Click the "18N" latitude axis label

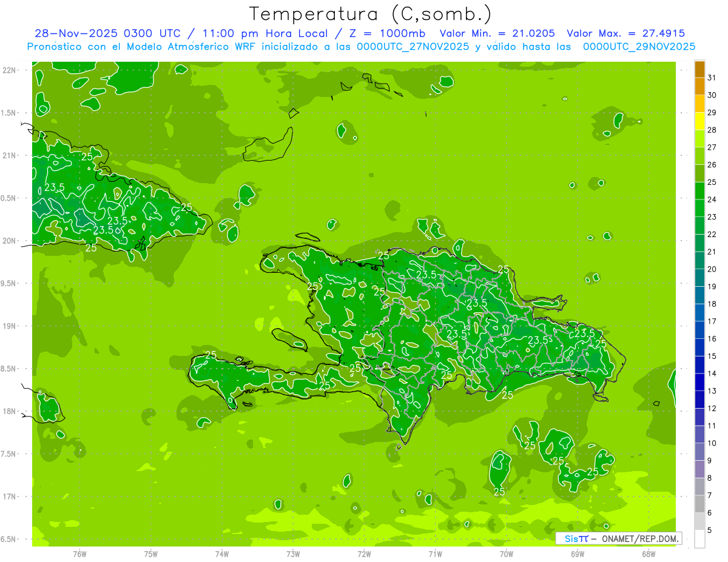(x=10, y=411)
